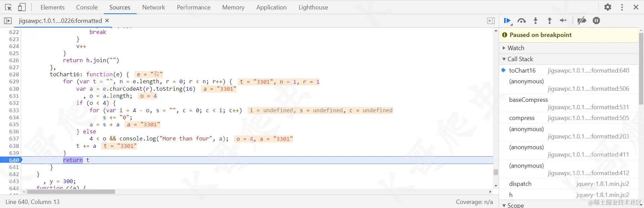This screenshot has height=208, width=644.
Task: Set breakpoint on line number 622
Action: click(x=14, y=32)
